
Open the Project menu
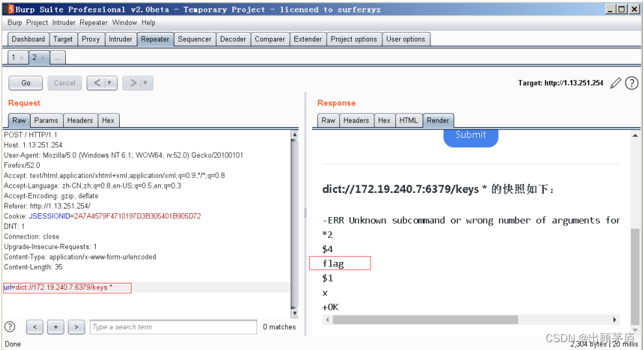tap(37, 23)
